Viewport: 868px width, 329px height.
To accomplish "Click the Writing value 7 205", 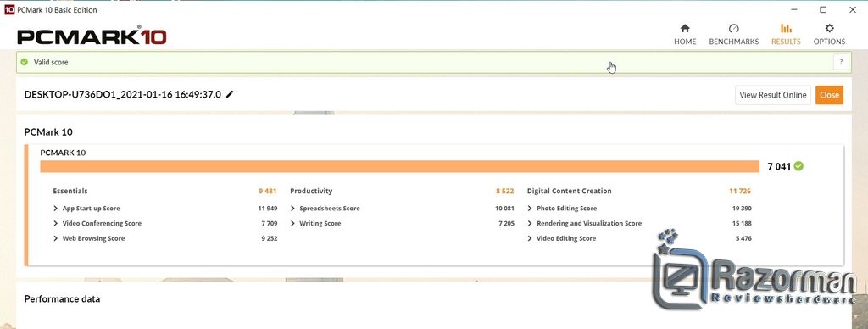I will pos(506,223).
